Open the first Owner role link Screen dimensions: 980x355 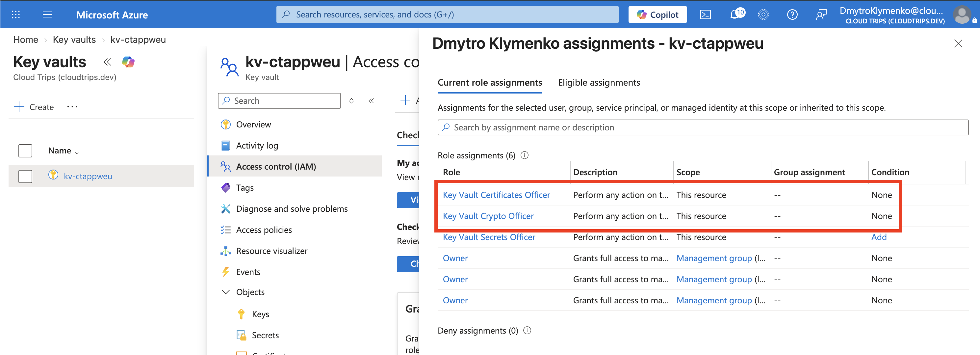click(x=455, y=258)
